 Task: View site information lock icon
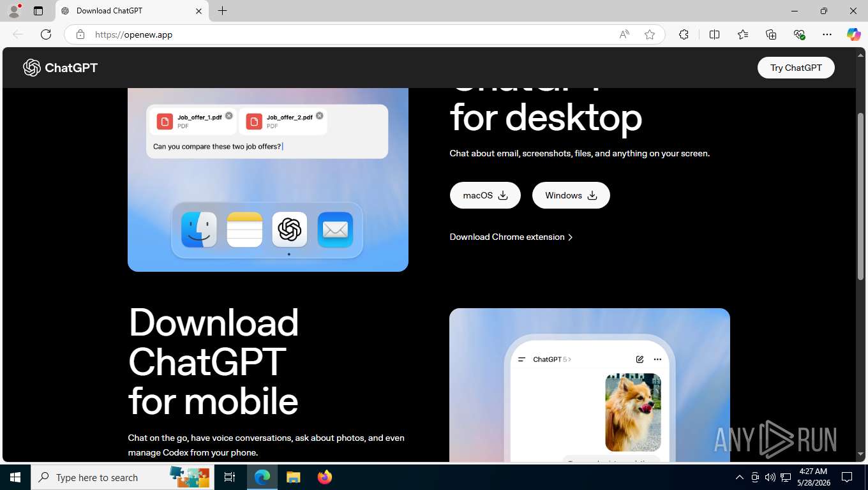pyautogui.click(x=80, y=34)
